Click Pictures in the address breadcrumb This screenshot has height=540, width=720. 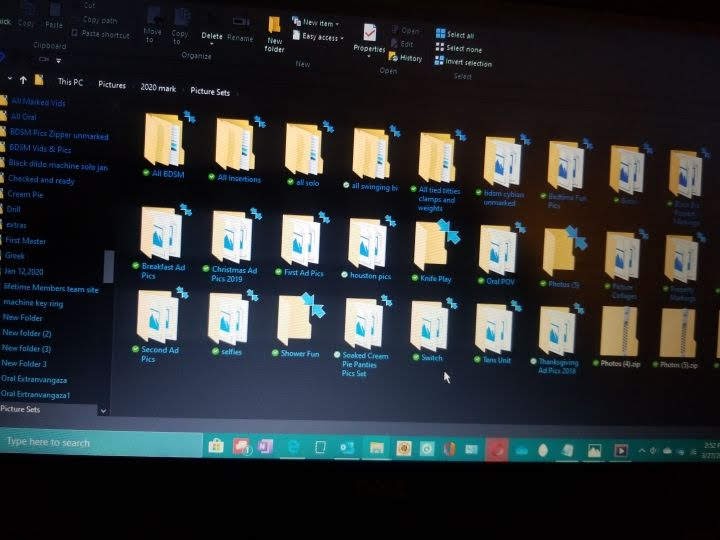112,86
